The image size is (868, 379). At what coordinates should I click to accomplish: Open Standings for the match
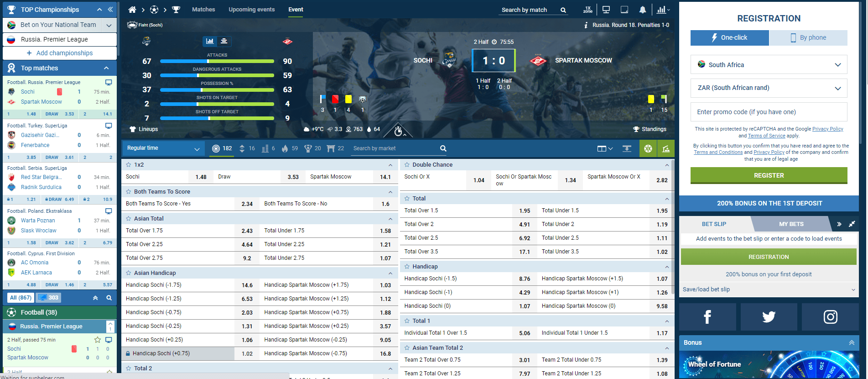[x=650, y=129]
